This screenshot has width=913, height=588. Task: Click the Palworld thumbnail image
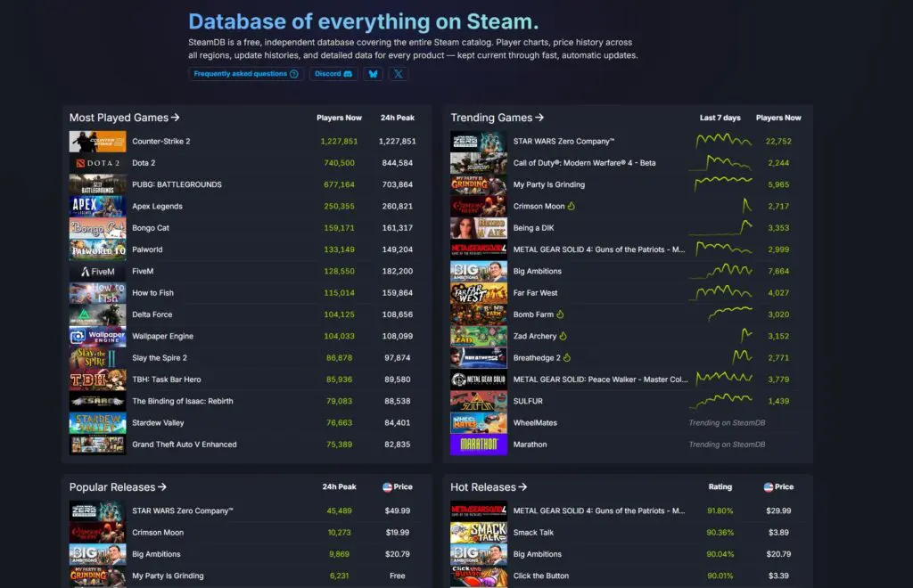click(x=97, y=249)
